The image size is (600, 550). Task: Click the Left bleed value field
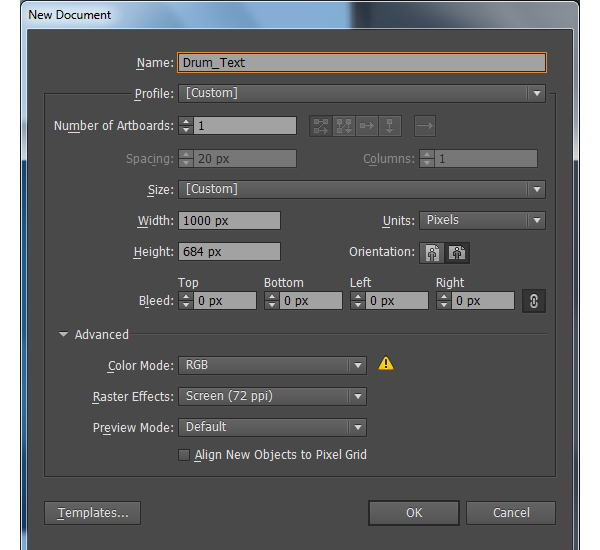tap(397, 301)
